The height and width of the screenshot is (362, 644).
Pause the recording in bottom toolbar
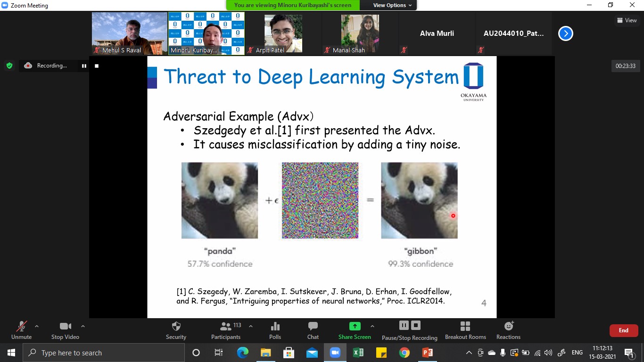404,325
